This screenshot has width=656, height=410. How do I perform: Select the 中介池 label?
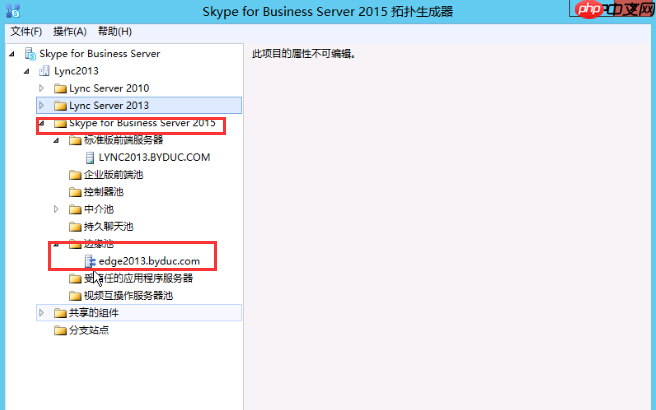pyautogui.click(x=99, y=209)
